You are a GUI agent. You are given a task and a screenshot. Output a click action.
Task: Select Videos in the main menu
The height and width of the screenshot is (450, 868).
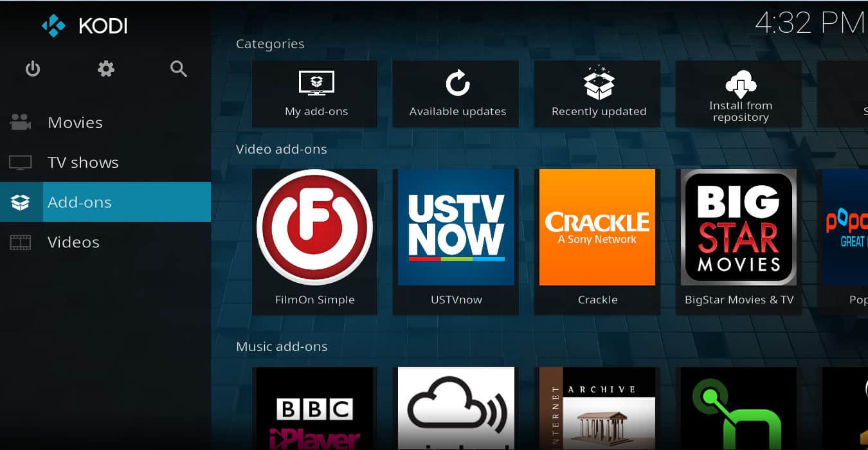pos(105,242)
